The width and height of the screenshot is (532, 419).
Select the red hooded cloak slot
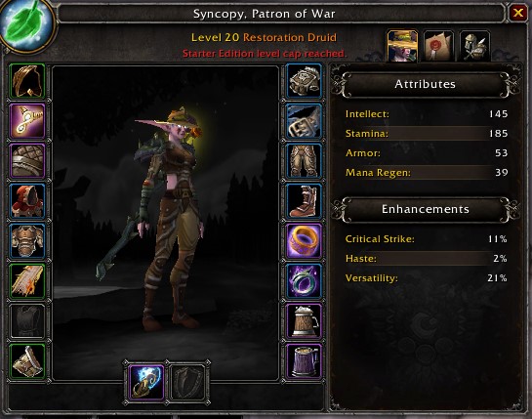(27, 201)
